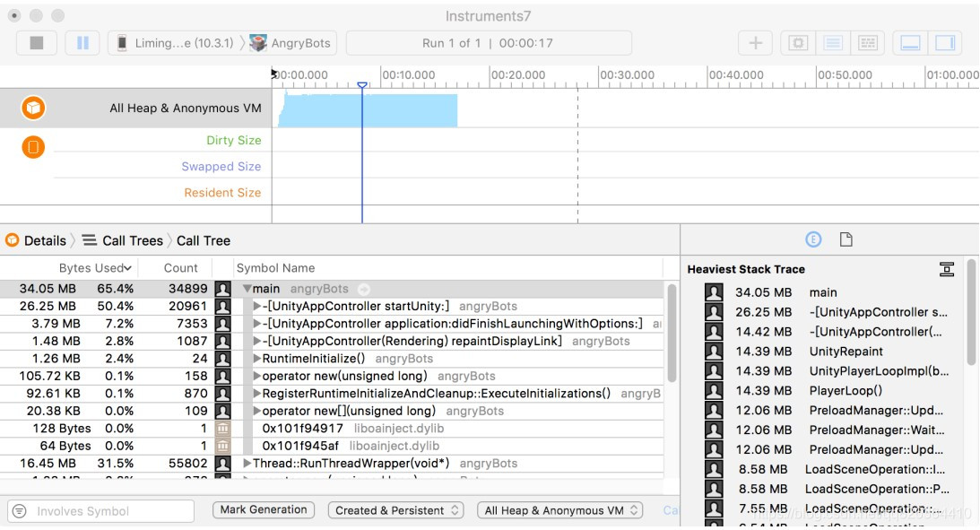The image size is (980, 530).
Task: Click the blue playhead marker on the timeline
Action: [362, 85]
